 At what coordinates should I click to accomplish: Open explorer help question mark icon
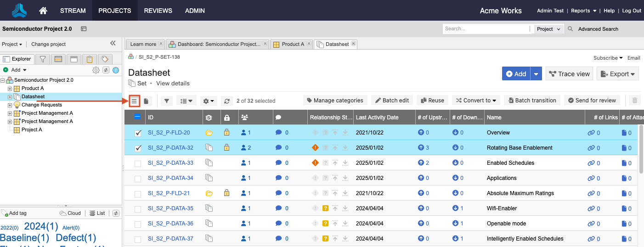[x=116, y=70]
